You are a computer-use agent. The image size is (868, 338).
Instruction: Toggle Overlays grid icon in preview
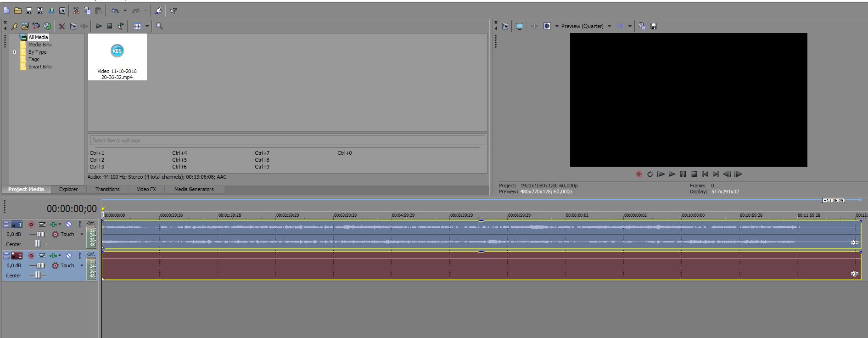pyautogui.click(x=620, y=26)
